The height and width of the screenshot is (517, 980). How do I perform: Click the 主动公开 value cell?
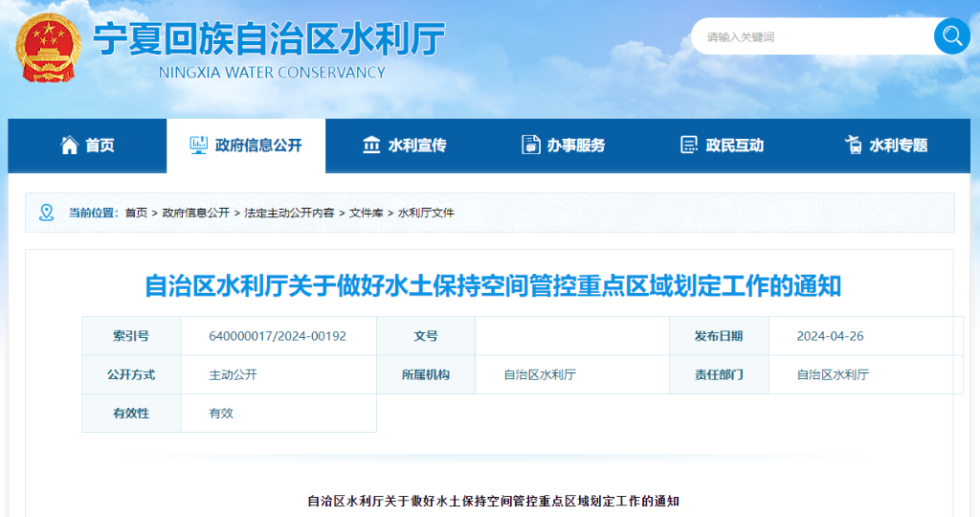click(x=278, y=375)
